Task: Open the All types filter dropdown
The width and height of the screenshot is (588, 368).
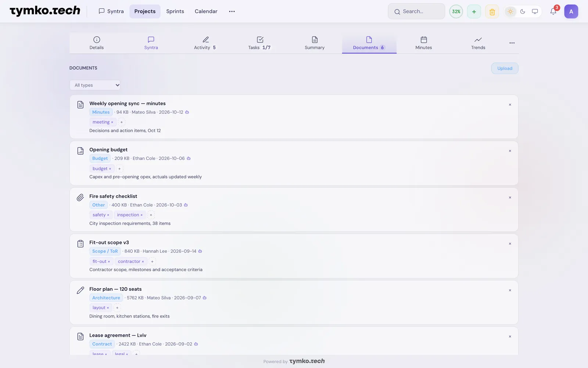Action: click(x=95, y=85)
